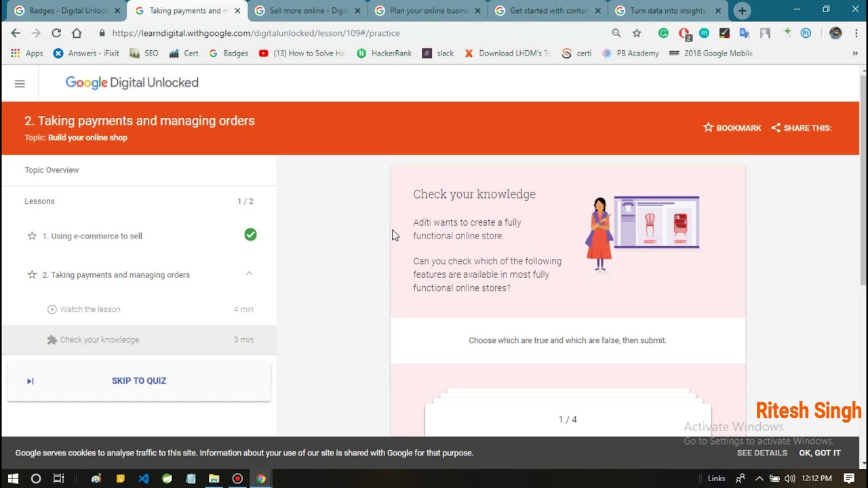
Task: Open the Answers - iFixit bookmark
Action: [86, 53]
